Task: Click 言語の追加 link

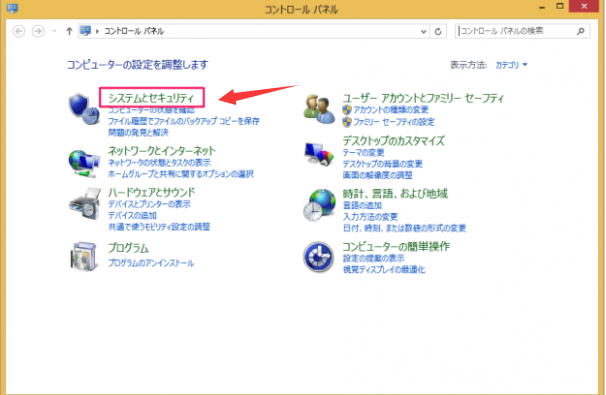Action: point(362,205)
